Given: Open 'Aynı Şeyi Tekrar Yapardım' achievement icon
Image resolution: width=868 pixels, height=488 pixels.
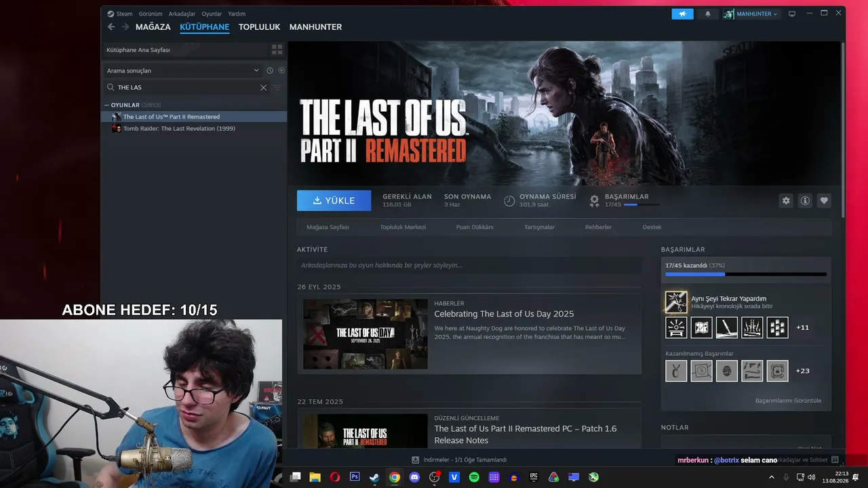Looking at the screenshot, I should point(676,302).
